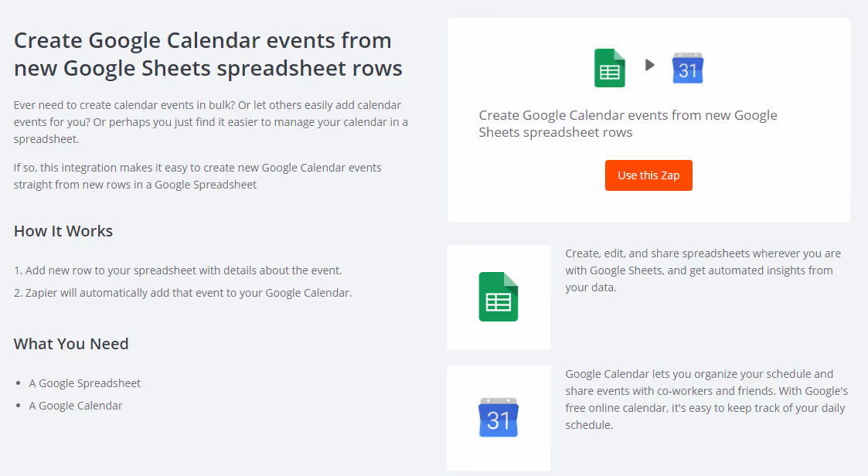Click the Use this Zap button
The height and width of the screenshot is (476, 868).
tap(648, 175)
